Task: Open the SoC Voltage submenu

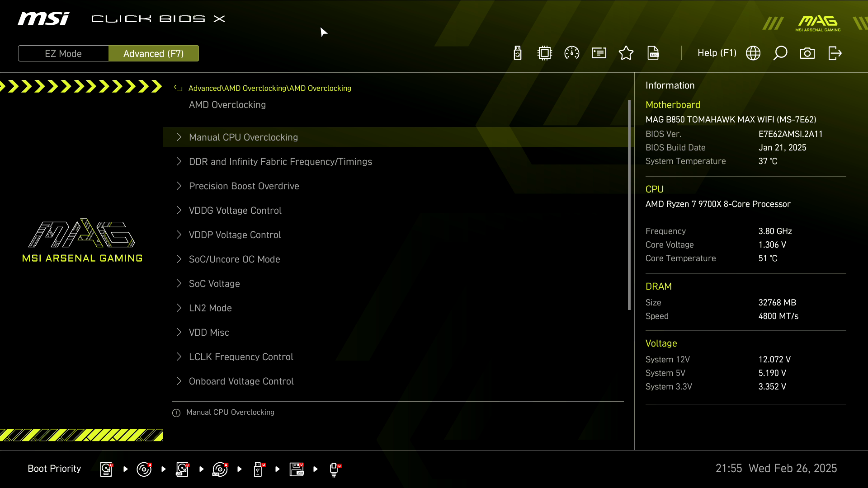Action: pyautogui.click(x=214, y=283)
